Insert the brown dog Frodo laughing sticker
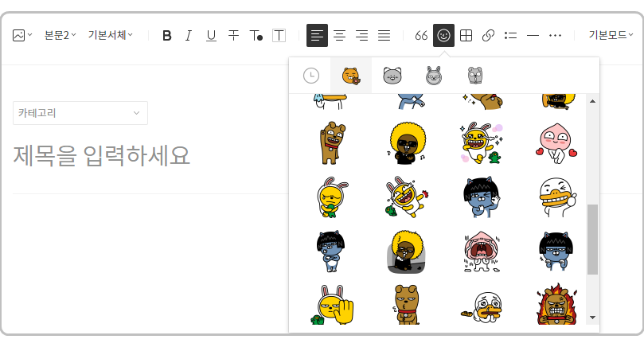This screenshot has height=347, width=644. pos(332,143)
